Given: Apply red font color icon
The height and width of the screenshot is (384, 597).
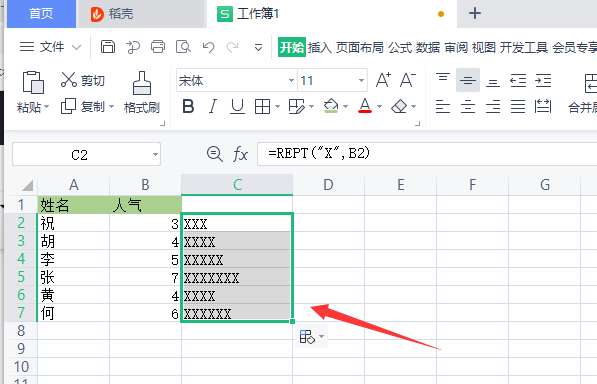Looking at the screenshot, I should click(x=365, y=106).
